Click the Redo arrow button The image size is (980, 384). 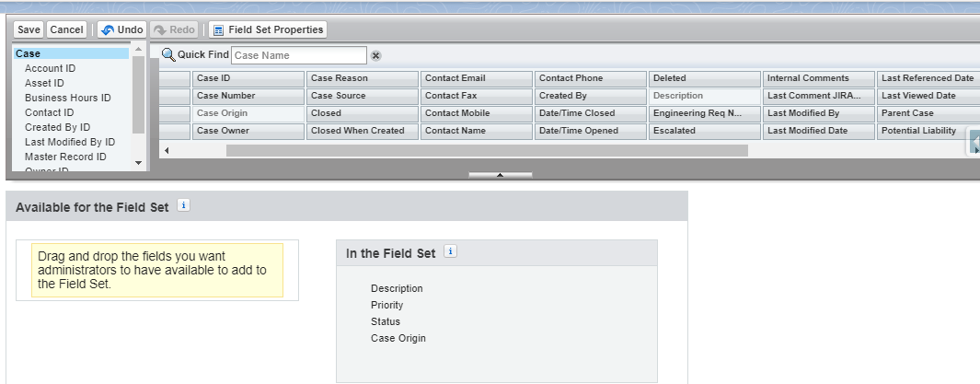click(174, 29)
